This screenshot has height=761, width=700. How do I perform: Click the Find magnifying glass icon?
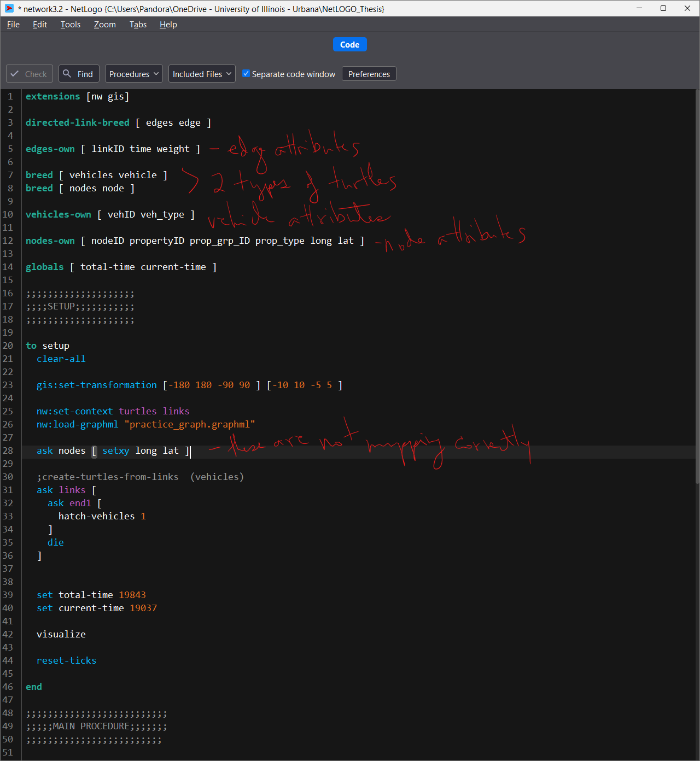pos(67,73)
